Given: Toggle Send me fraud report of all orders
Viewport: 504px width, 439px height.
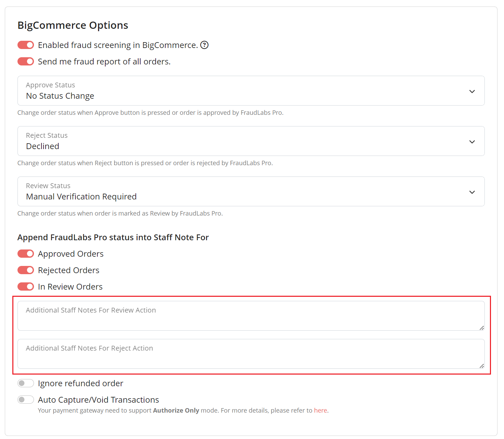Looking at the screenshot, I should pos(26,61).
